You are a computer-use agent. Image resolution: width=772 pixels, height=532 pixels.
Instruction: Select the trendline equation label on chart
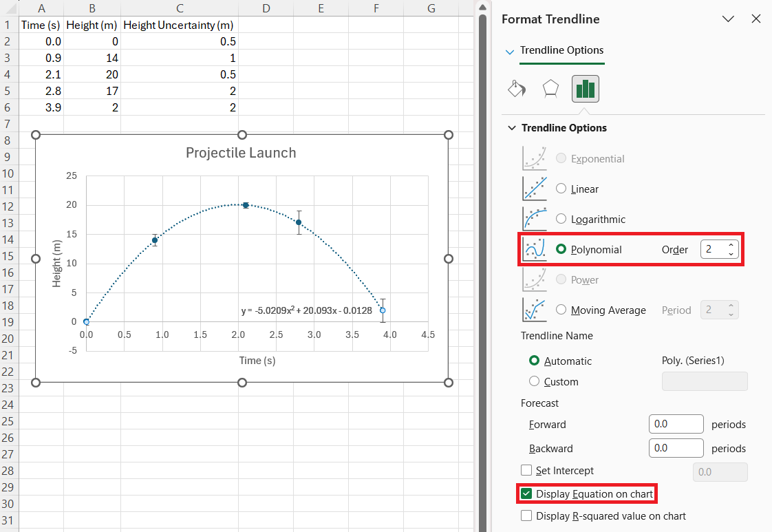pos(307,310)
